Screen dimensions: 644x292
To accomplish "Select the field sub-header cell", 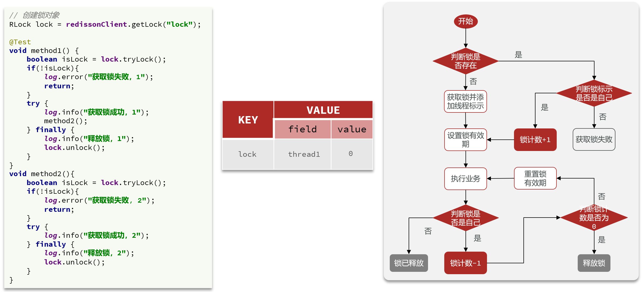I will [x=302, y=129].
